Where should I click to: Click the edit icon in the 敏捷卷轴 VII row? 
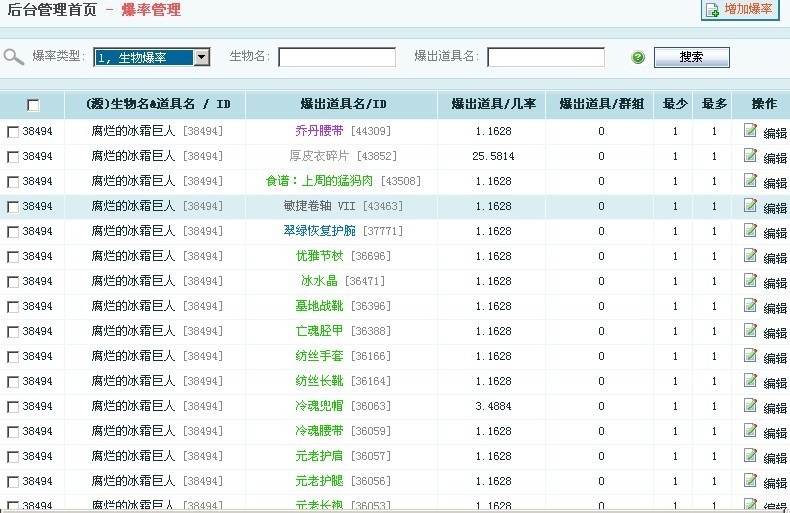pos(750,205)
